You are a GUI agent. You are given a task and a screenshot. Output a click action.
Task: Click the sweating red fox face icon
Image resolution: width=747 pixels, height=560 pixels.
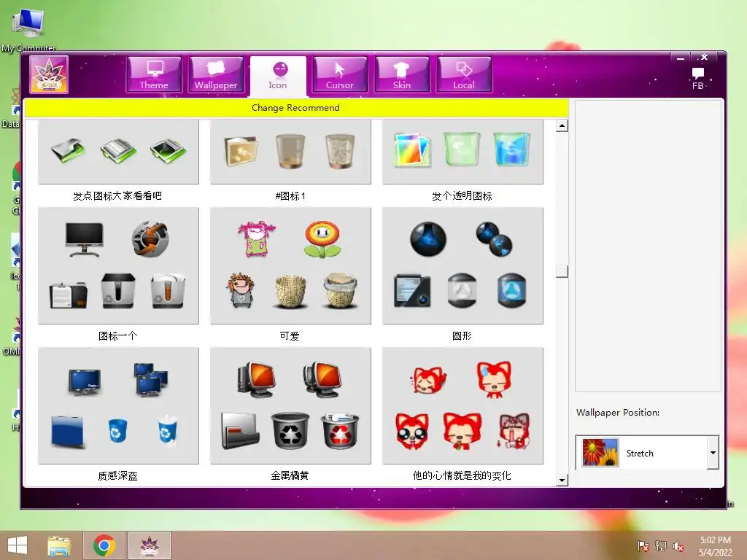[495, 379]
